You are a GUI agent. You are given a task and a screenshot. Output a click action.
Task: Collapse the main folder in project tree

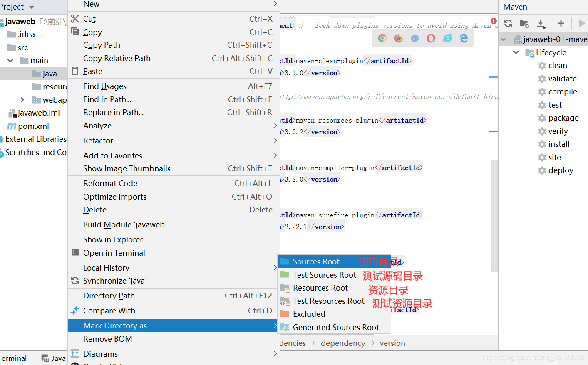click(10, 61)
